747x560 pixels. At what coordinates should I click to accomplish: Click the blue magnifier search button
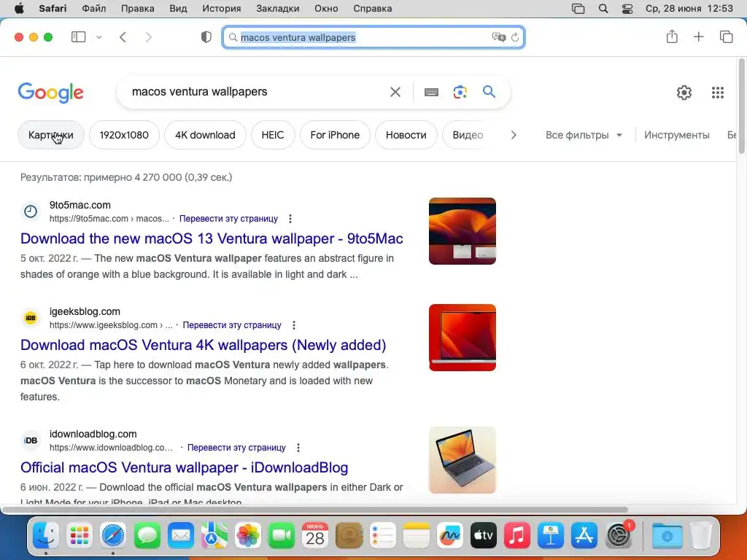click(489, 91)
